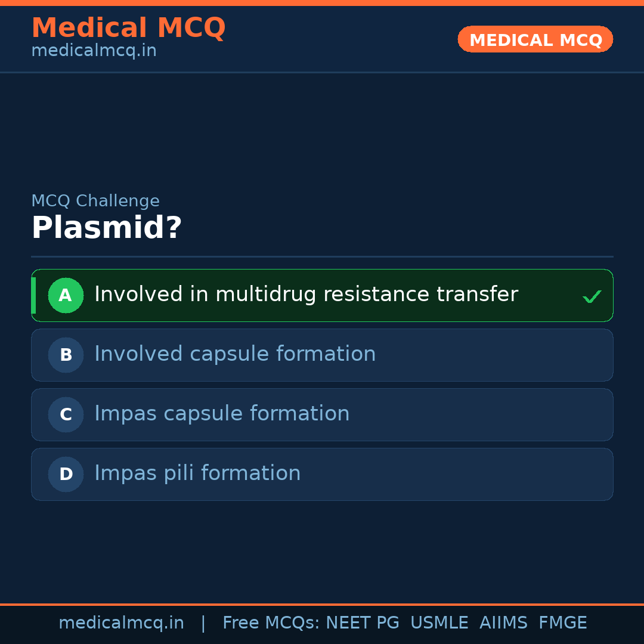This screenshot has width=644, height=644.
Task: Click the orange MEDICAL MCQ badge
Action: click(x=535, y=39)
